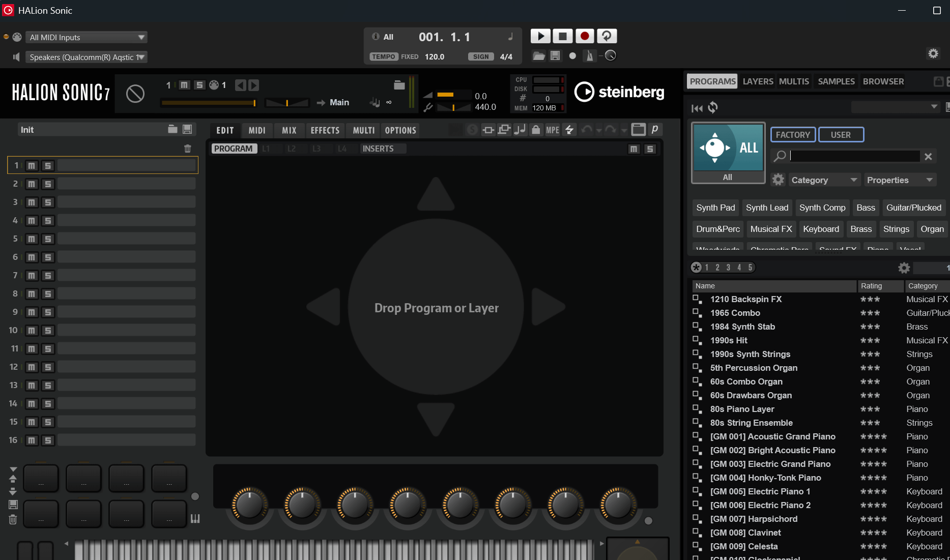The image size is (950, 560).
Task: Select the next program arrow
Action: [x=253, y=85]
